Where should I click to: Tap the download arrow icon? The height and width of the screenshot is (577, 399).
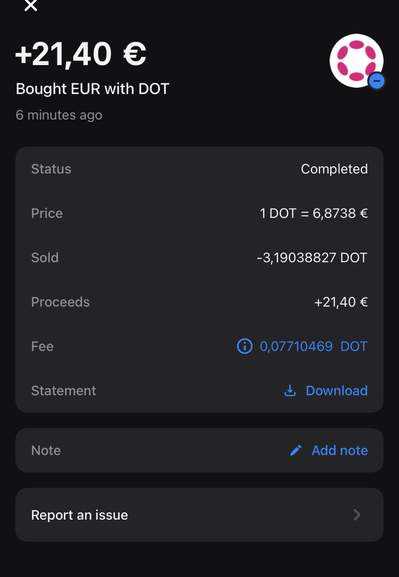click(x=290, y=391)
